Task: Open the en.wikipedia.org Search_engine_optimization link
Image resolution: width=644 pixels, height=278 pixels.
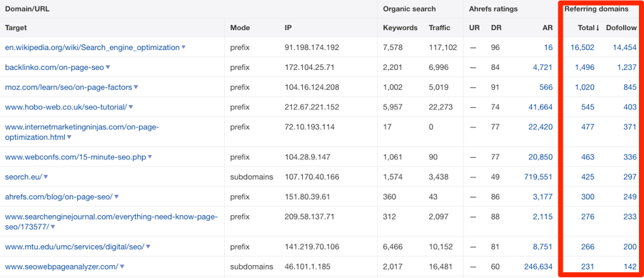Action: (92, 47)
